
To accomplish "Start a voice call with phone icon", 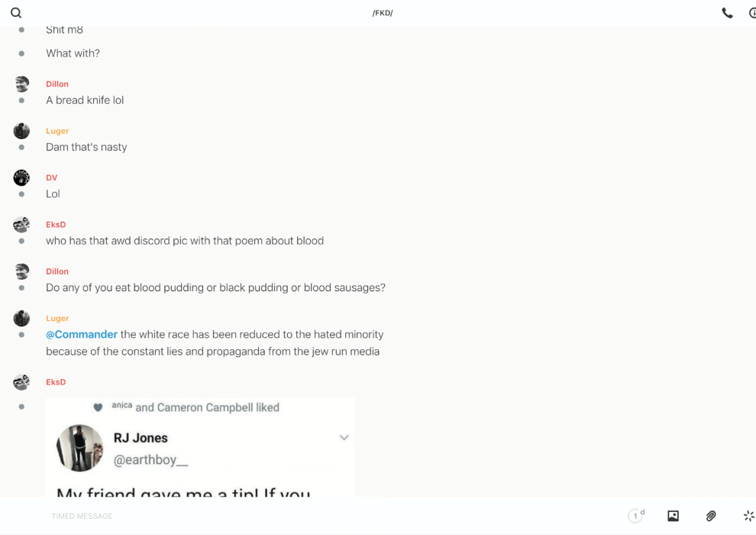I will pos(727,13).
